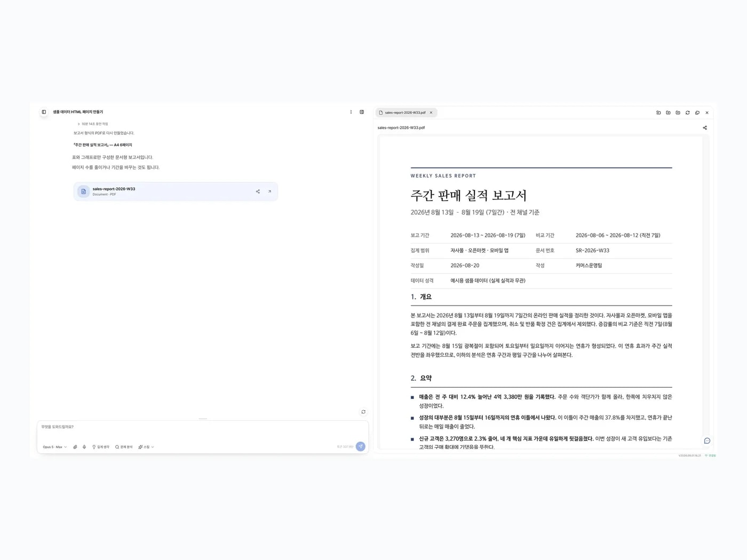
Task: Close the sales-report-2026-W33.pdf tab
Action: coord(431,113)
